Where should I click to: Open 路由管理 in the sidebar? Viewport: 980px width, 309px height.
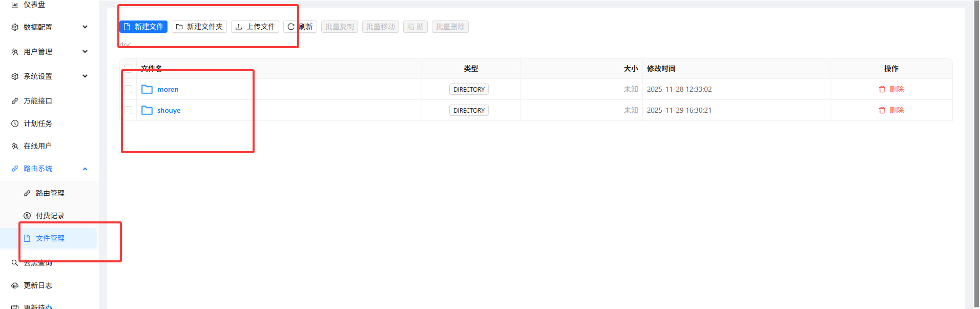coord(50,193)
